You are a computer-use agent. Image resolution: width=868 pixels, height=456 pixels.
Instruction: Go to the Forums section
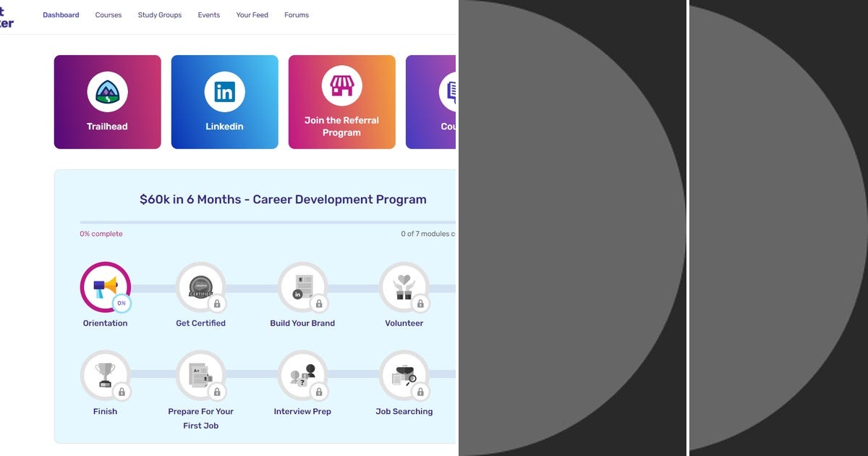click(x=297, y=14)
